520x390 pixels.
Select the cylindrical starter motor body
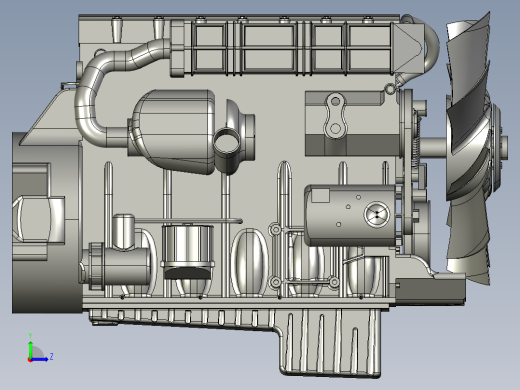pos(350,216)
